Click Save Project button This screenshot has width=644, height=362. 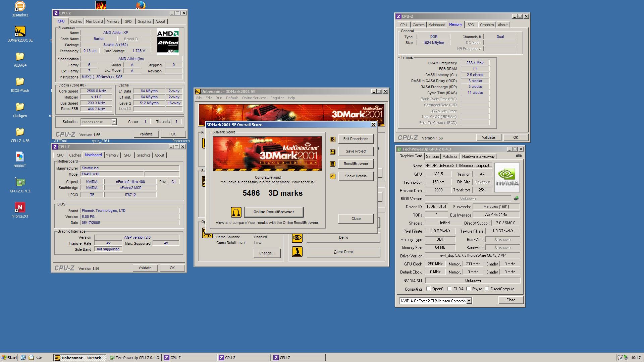coord(356,152)
